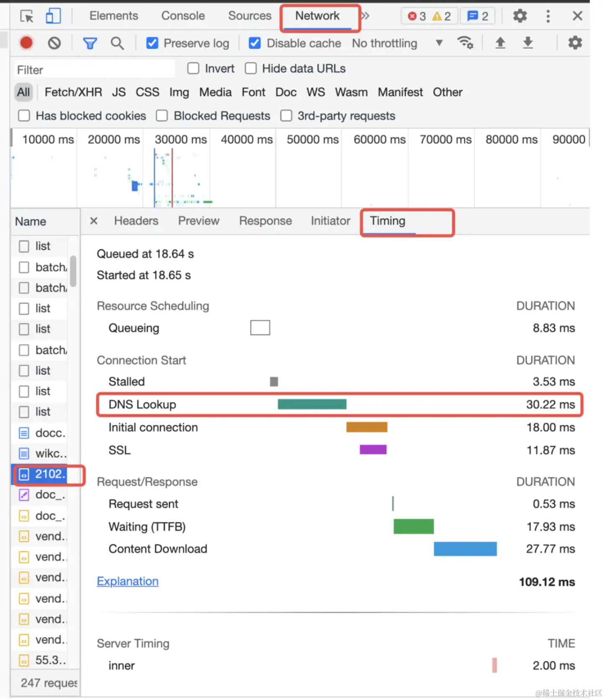This screenshot has height=700, width=605.
Task: Open the Timing tab of request
Action: [387, 221]
